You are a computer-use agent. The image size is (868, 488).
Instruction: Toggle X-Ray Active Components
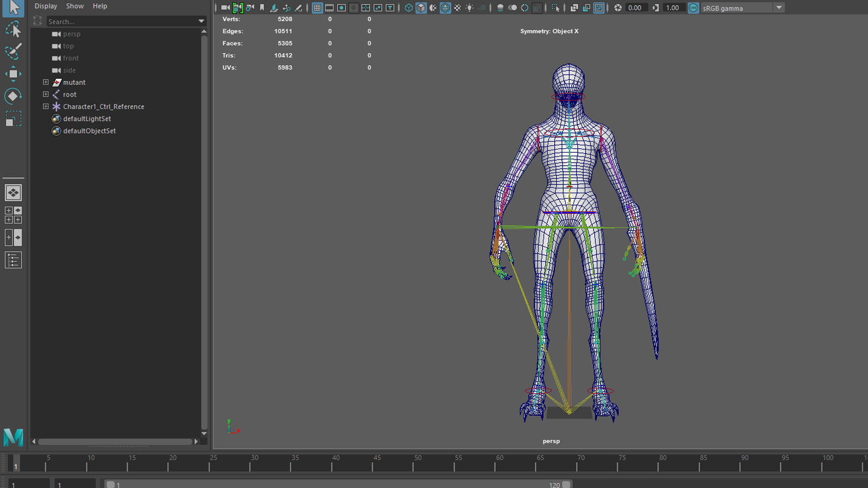tap(586, 8)
